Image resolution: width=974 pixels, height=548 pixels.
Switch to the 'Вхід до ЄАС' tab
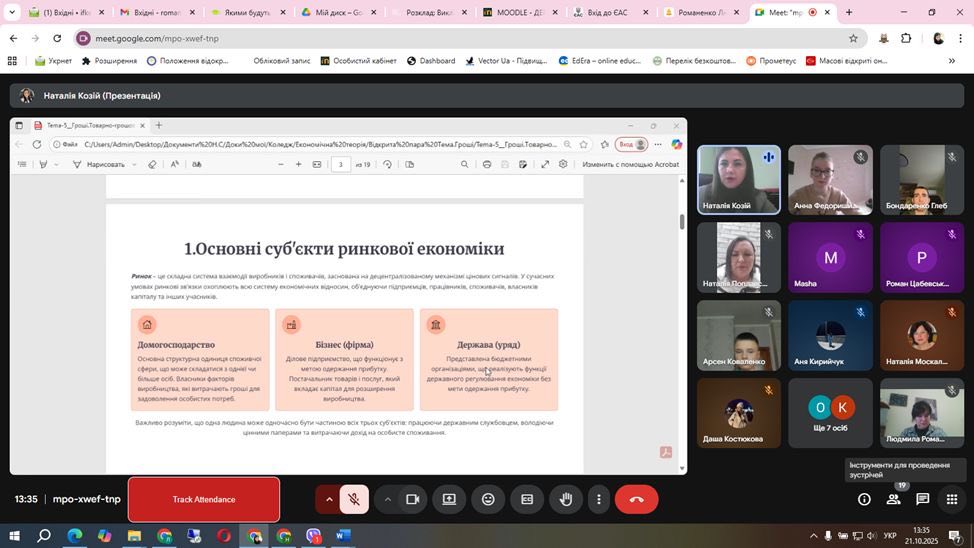[x=611, y=12]
